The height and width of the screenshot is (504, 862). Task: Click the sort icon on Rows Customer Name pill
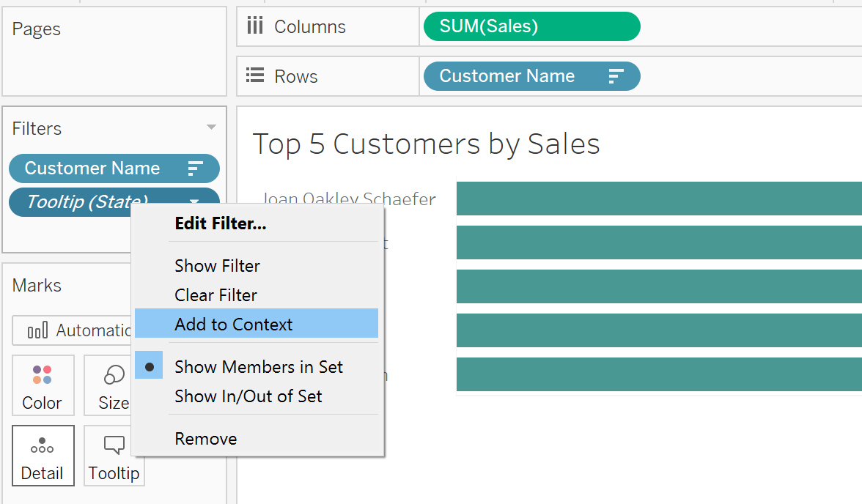click(616, 76)
